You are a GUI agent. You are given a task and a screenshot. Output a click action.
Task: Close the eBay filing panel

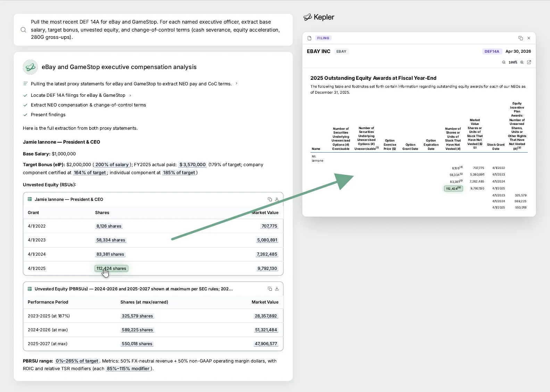coord(529,38)
